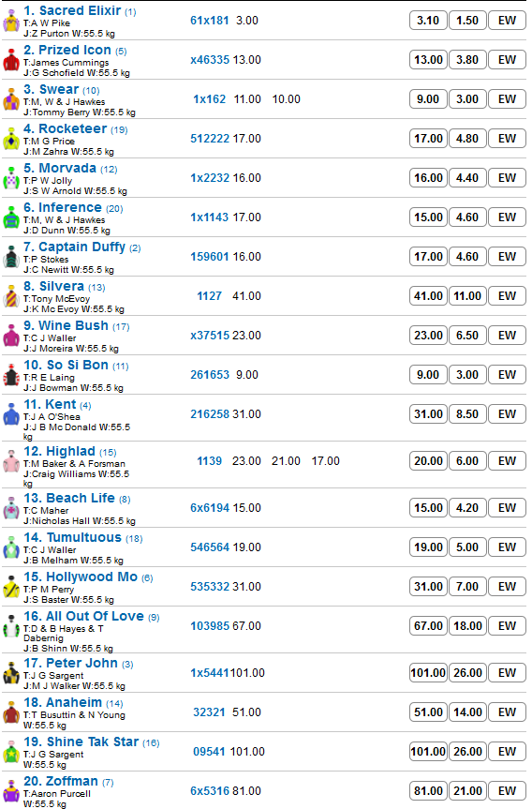532x809 pixels.
Task: Select win odds 41.00 for Silvera
Action: pyautogui.click(x=428, y=296)
